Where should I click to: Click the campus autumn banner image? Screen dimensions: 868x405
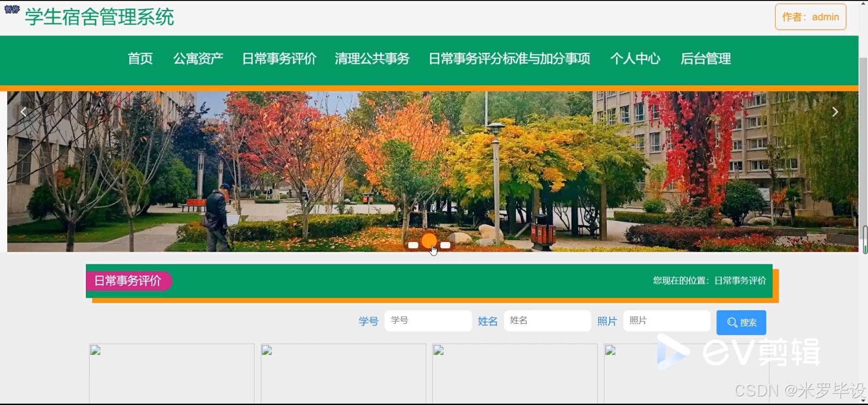(x=433, y=172)
